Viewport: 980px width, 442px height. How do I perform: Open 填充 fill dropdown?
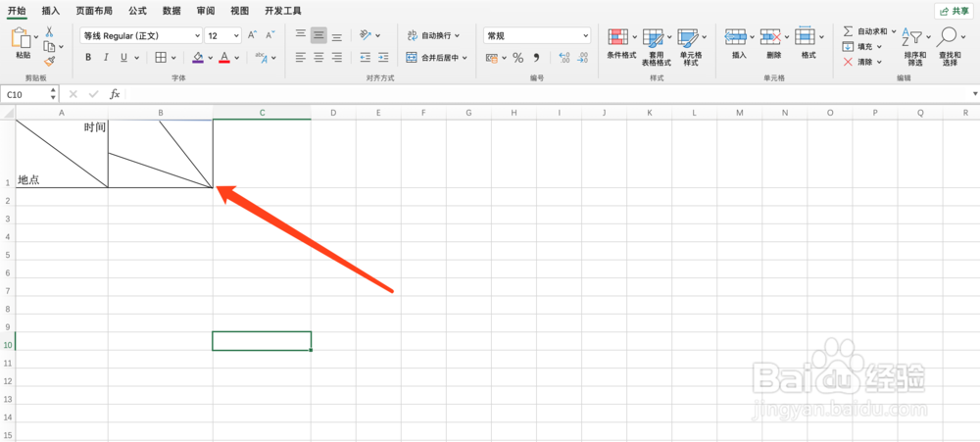click(x=861, y=46)
